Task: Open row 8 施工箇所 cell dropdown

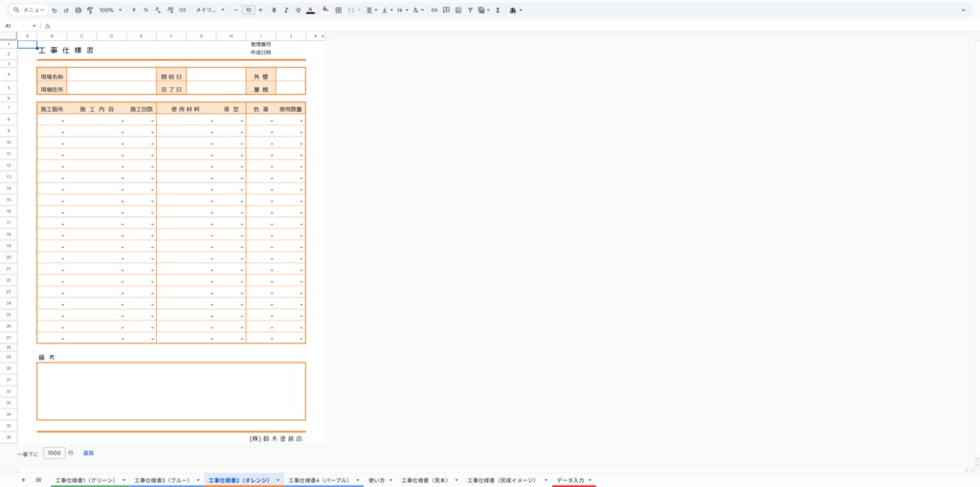Action: pyautogui.click(x=63, y=121)
